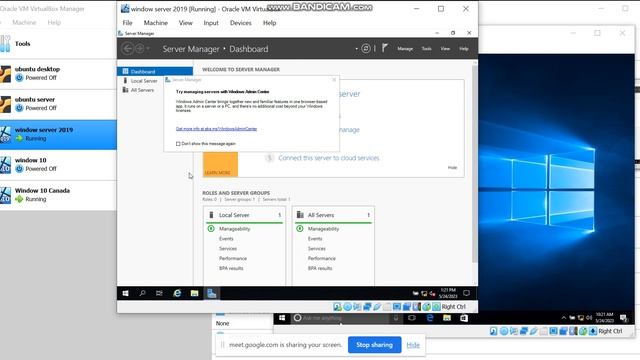Click LEARN MORE on the orange tile
This screenshot has width=640, height=360.
218,173
